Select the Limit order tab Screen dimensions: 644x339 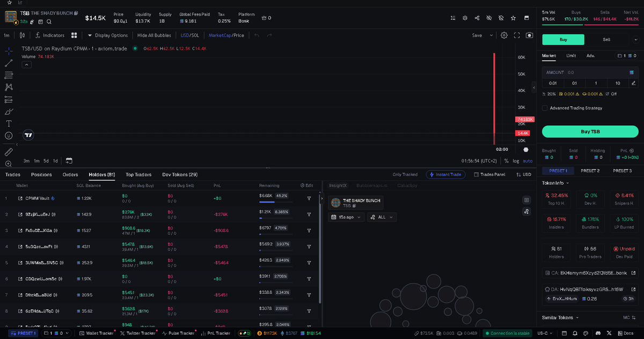coord(571,55)
